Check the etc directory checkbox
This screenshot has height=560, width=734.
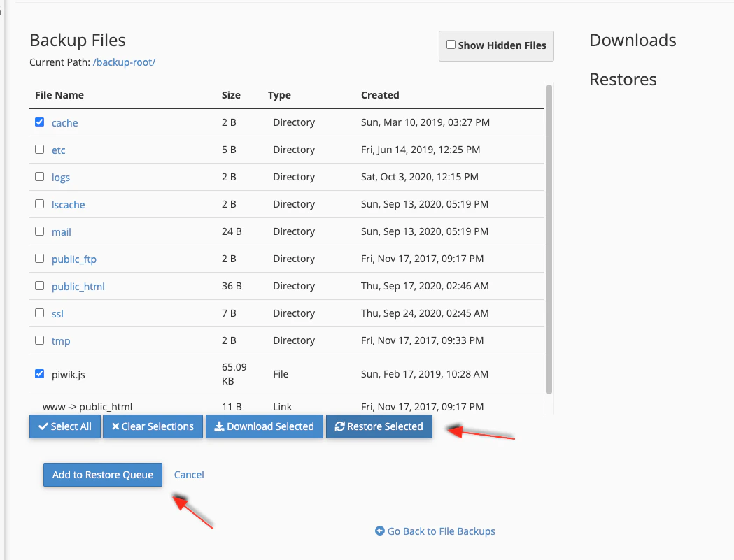pos(39,149)
